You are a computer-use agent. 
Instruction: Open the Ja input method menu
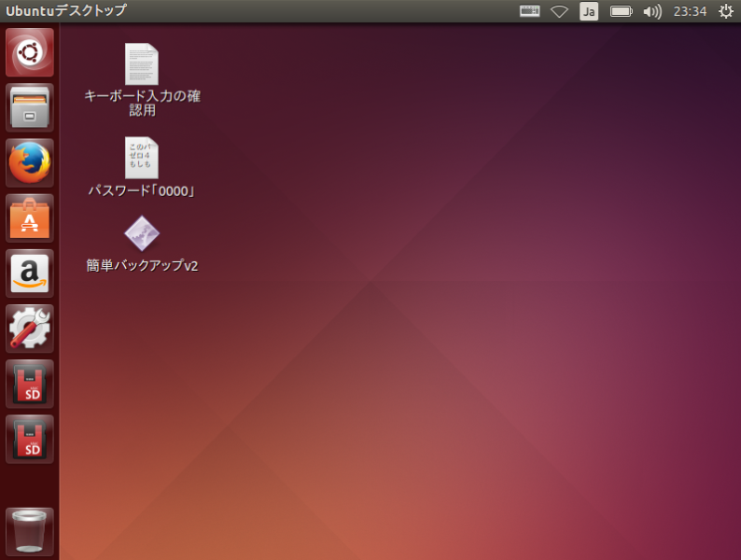click(x=589, y=11)
